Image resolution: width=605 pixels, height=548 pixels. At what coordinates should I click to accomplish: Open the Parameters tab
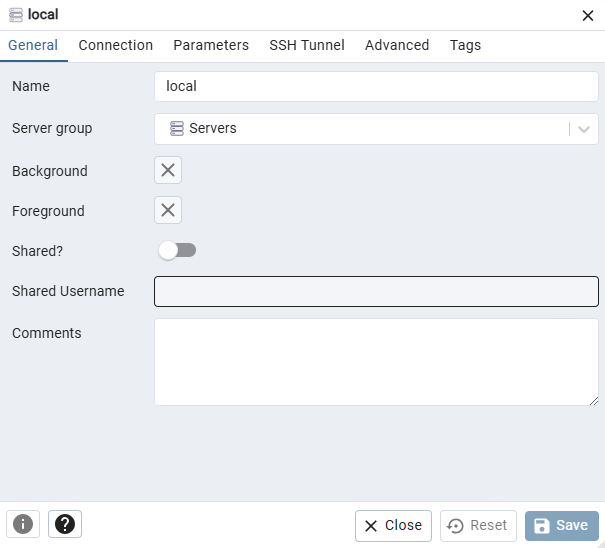211,46
